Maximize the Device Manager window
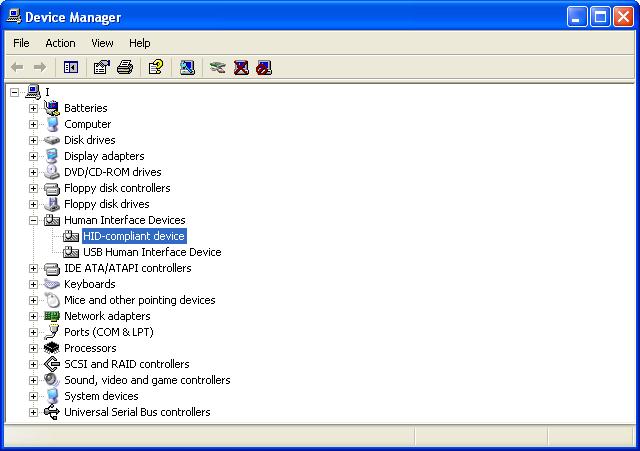This screenshot has height=451, width=640. tap(600, 17)
